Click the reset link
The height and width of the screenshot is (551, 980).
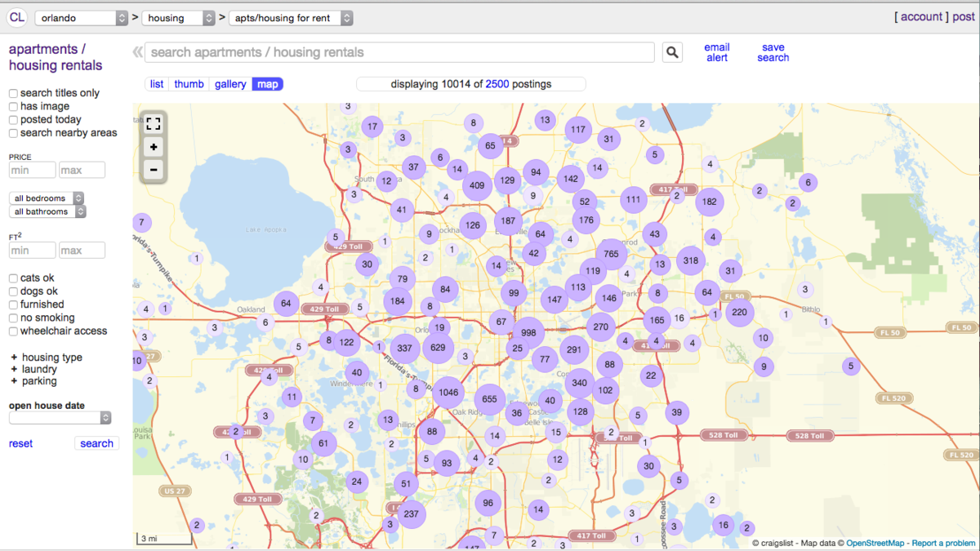pos(20,443)
